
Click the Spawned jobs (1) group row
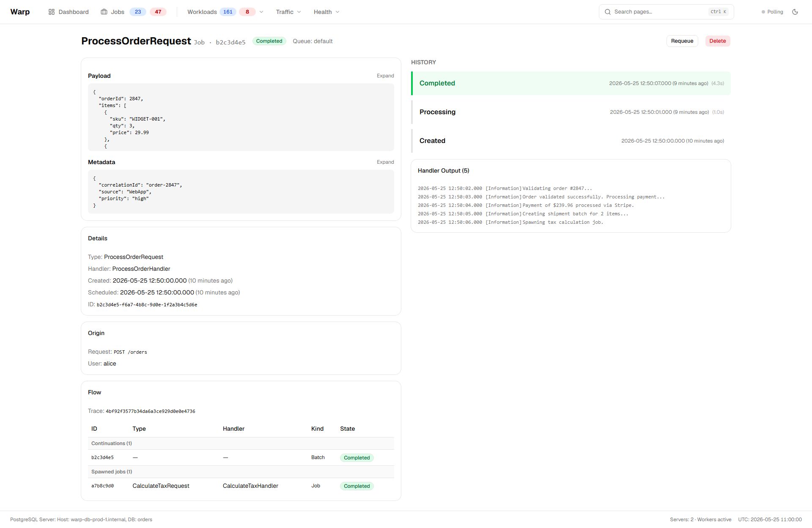pos(241,472)
